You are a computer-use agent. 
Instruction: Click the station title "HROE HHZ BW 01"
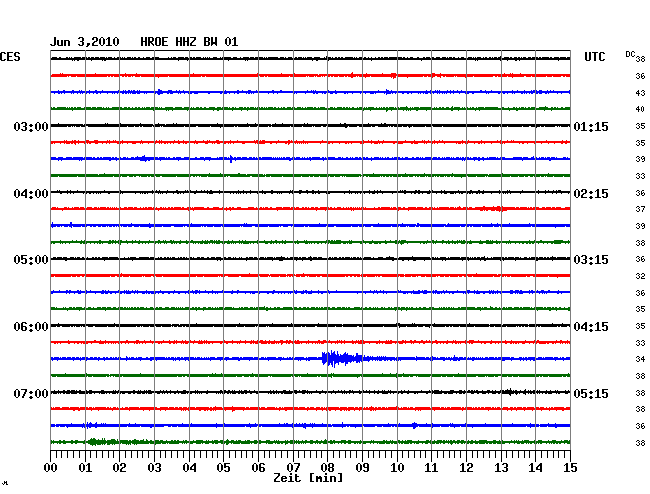(189, 42)
